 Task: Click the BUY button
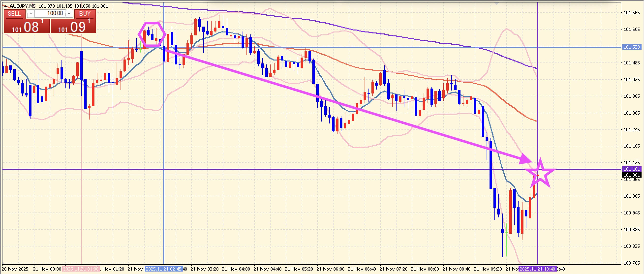coord(85,14)
